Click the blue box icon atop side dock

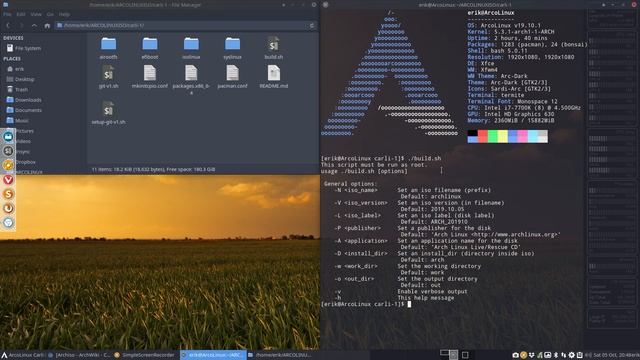click(8, 137)
